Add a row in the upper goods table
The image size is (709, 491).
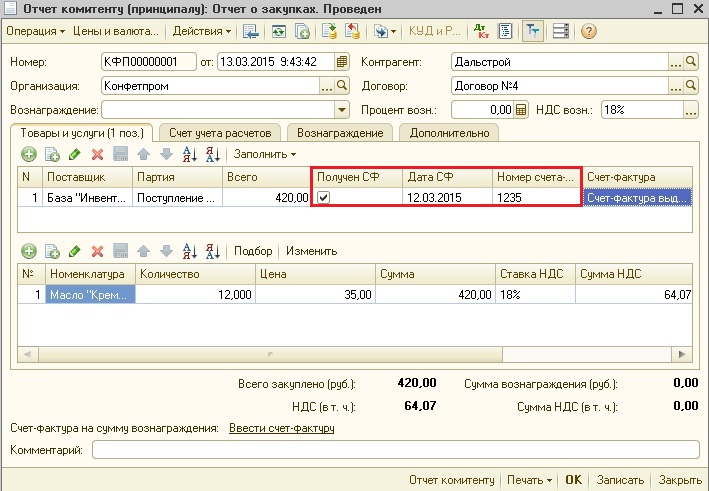point(29,154)
